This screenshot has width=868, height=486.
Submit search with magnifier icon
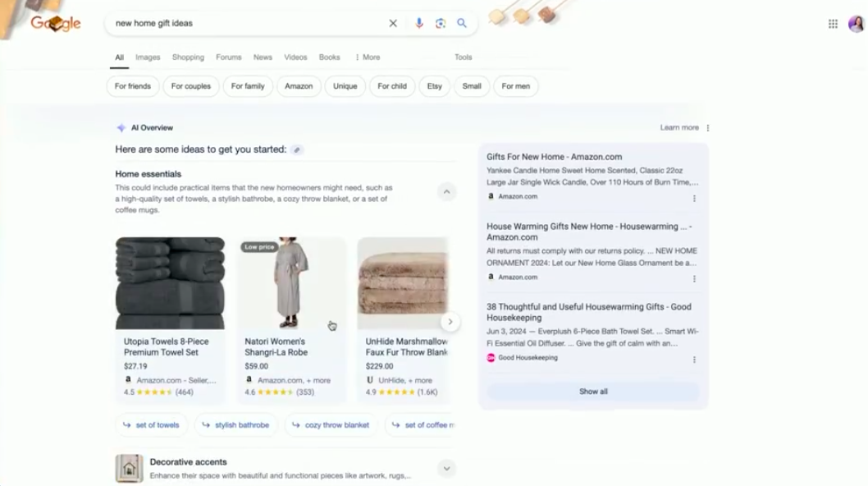point(462,23)
